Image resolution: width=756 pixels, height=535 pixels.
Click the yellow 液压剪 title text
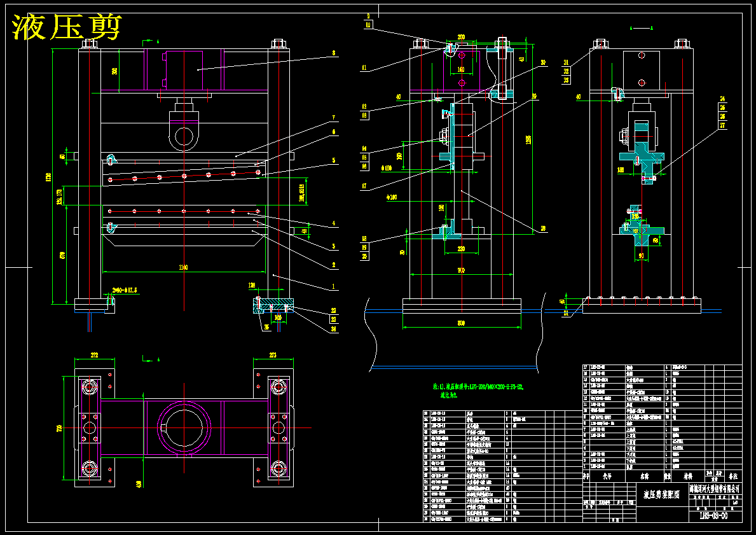pos(67,28)
